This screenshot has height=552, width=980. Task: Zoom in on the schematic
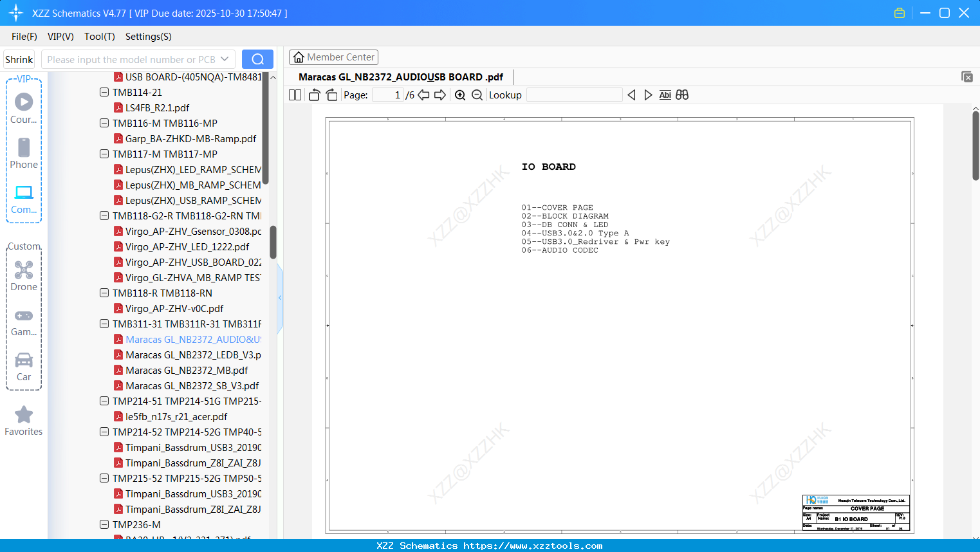pos(460,95)
